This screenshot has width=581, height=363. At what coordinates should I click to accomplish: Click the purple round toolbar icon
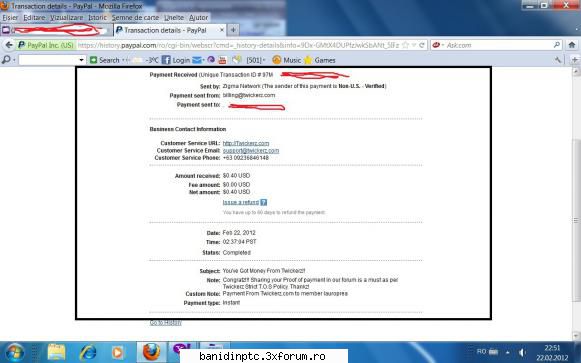click(x=211, y=60)
